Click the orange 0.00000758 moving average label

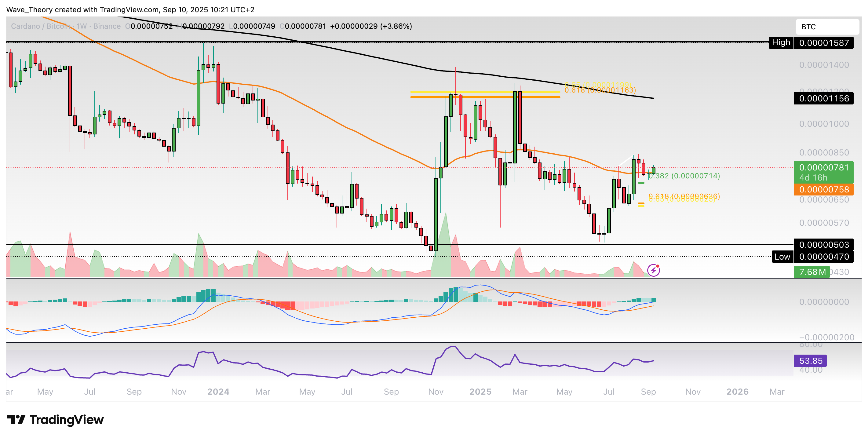pos(823,189)
